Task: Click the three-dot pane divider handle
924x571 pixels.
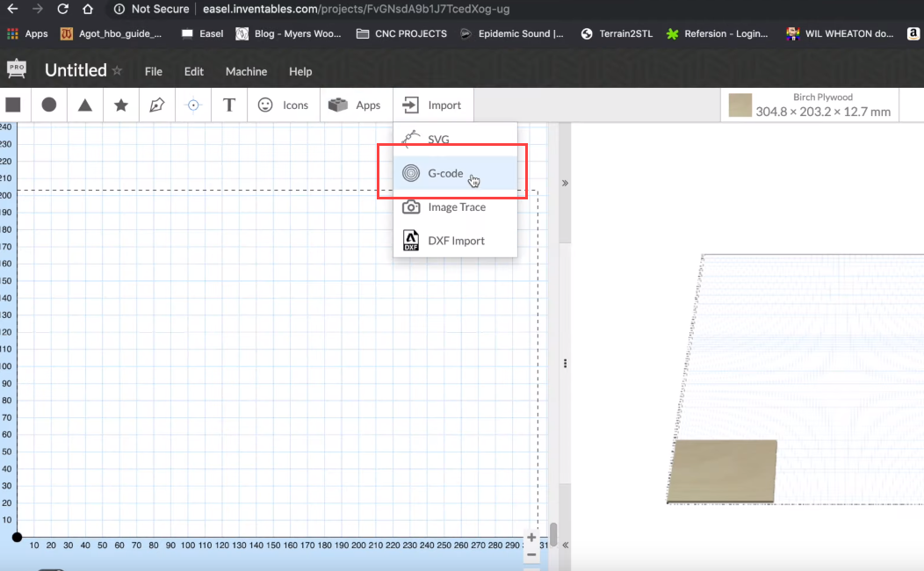Action: tap(565, 364)
